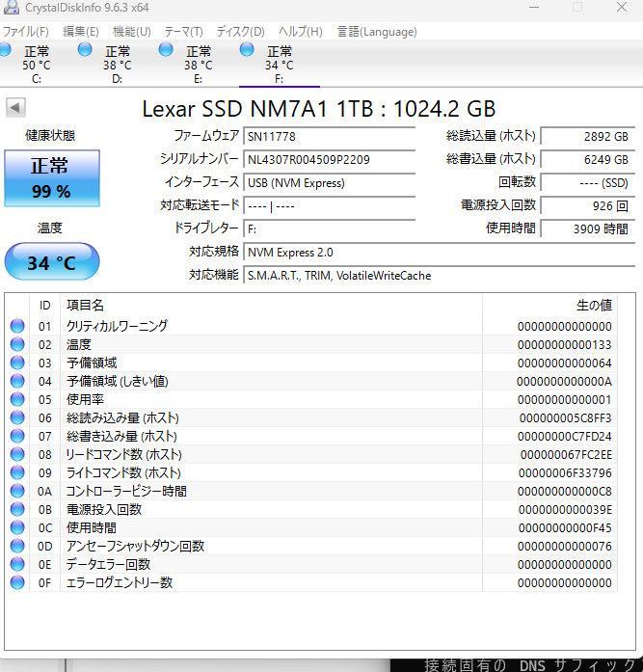Click the standard field NVM Express 2.0
This screenshot has width=643, height=672.
pos(439,253)
